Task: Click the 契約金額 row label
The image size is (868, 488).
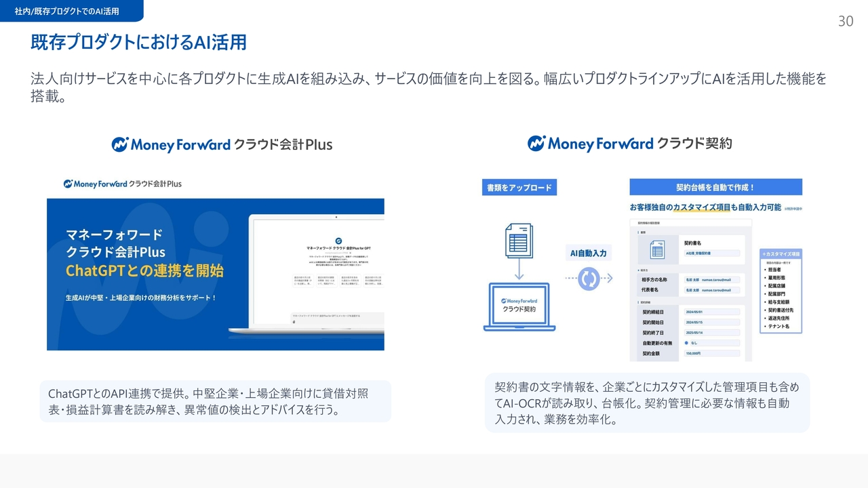Action: (652, 353)
